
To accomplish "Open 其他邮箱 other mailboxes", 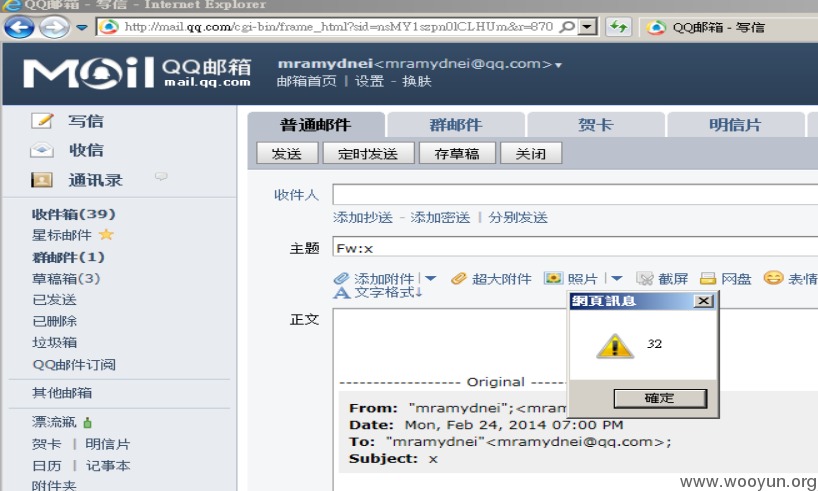I will [62, 393].
